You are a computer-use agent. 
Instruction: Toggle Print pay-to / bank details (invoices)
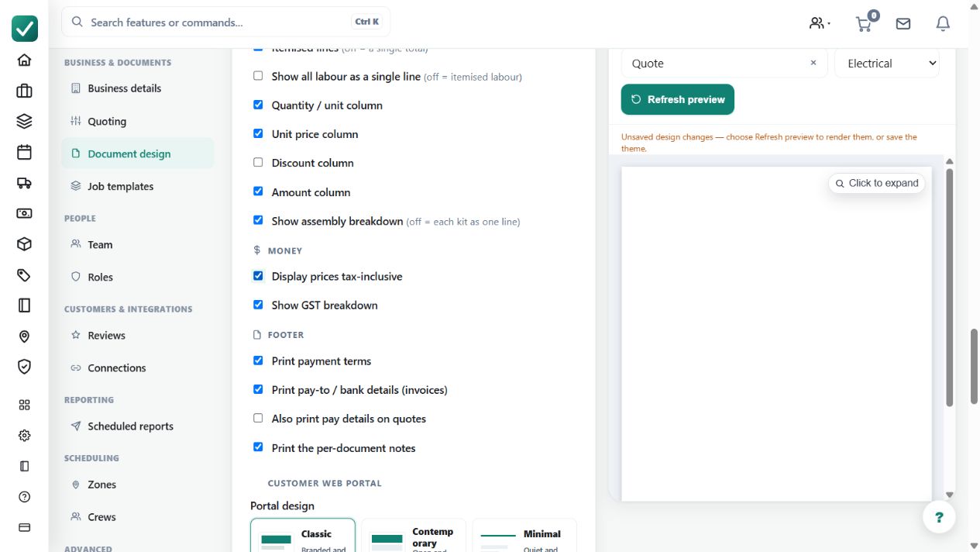click(x=258, y=389)
